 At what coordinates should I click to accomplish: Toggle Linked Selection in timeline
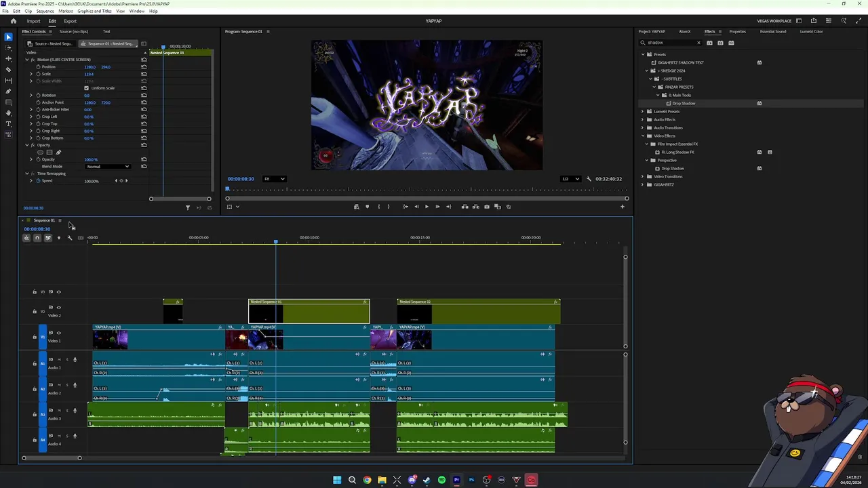[x=47, y=238]
